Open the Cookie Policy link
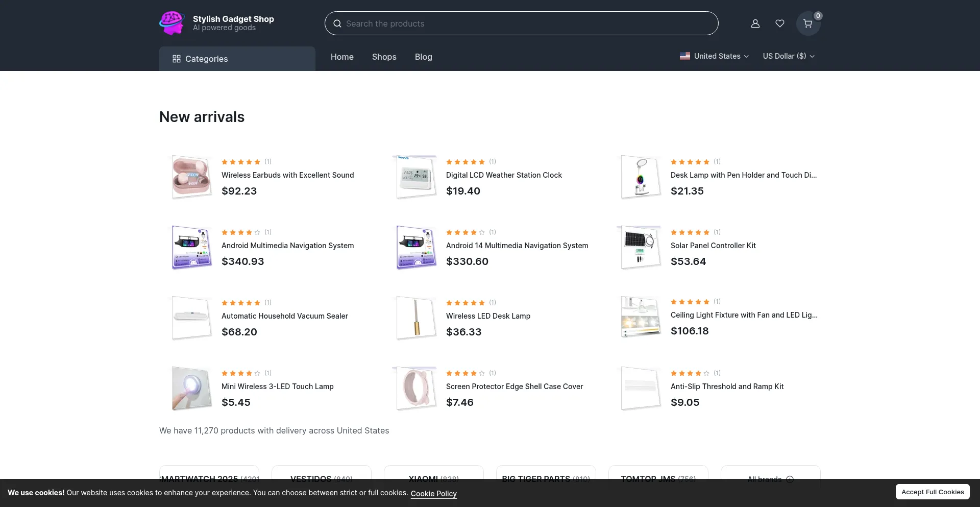The width and height of the screenshot is (980, 507). [x=433, y=493]
